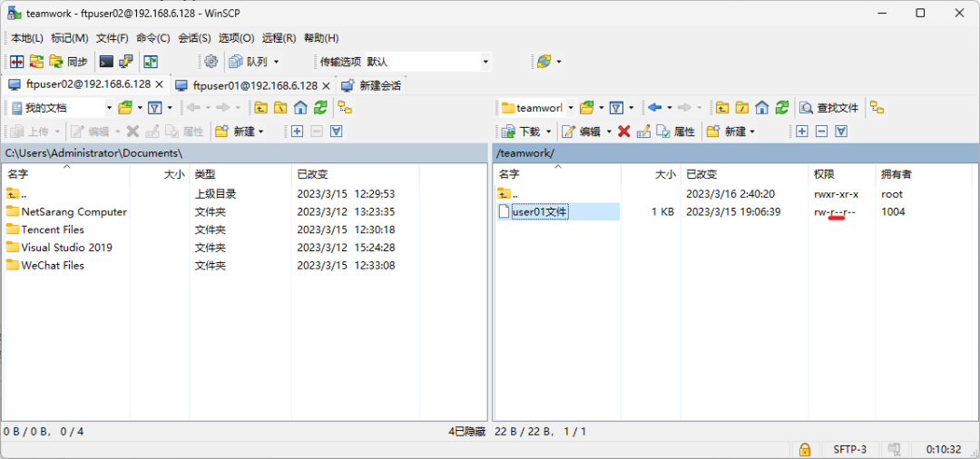Image resolution: width=980 pixels, height=459 pixels.
Task: Toggle remote directory tree icon
Action: coord(877,108)
